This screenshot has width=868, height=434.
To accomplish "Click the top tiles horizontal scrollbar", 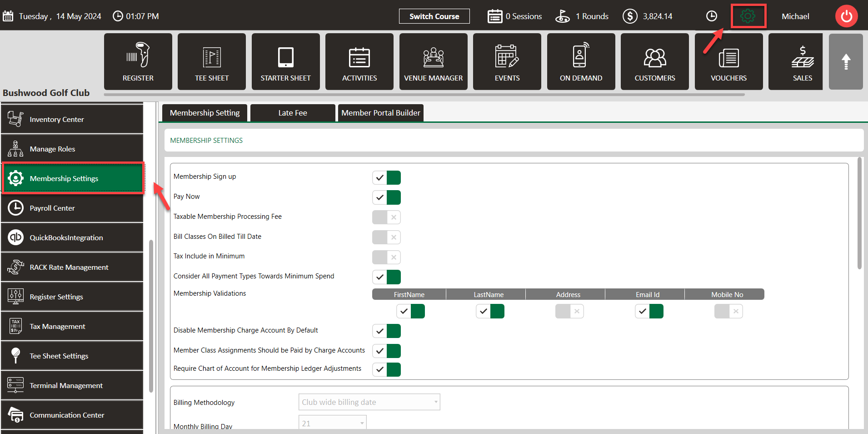I will pyautogui.click(x=424, y=95).
